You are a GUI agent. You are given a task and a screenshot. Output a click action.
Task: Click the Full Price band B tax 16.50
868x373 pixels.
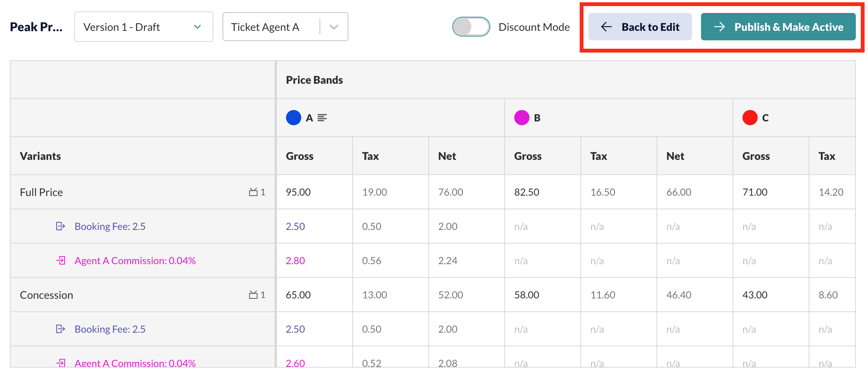click(603, 192)
